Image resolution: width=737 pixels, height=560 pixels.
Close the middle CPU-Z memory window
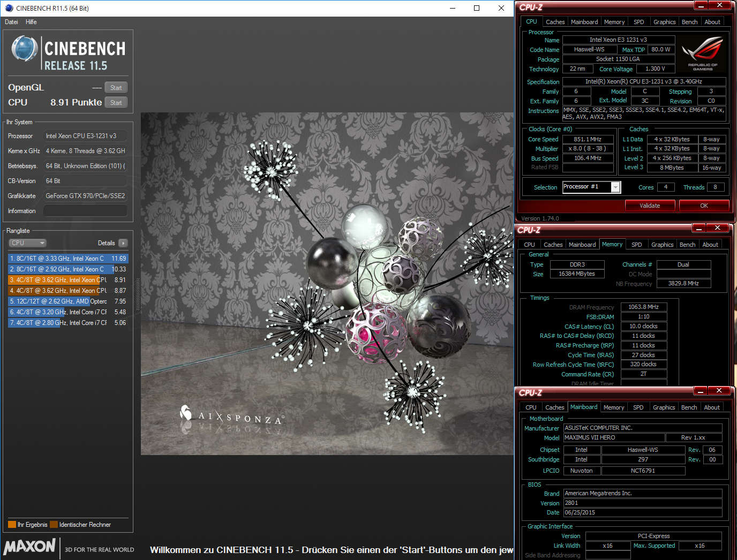pos(718,228)
